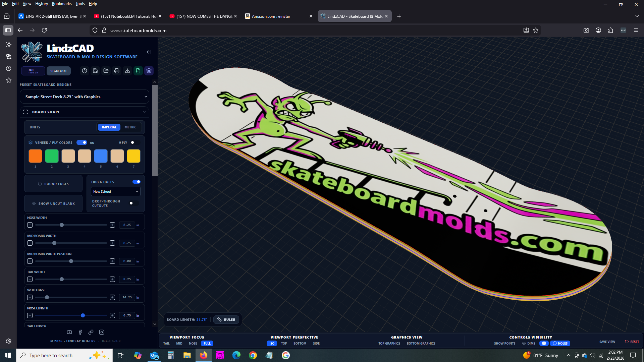The width and height of the screenshot is (644, 362).
Task: Open a saved project via the folder icon
Action: click(x=106, y=71)
